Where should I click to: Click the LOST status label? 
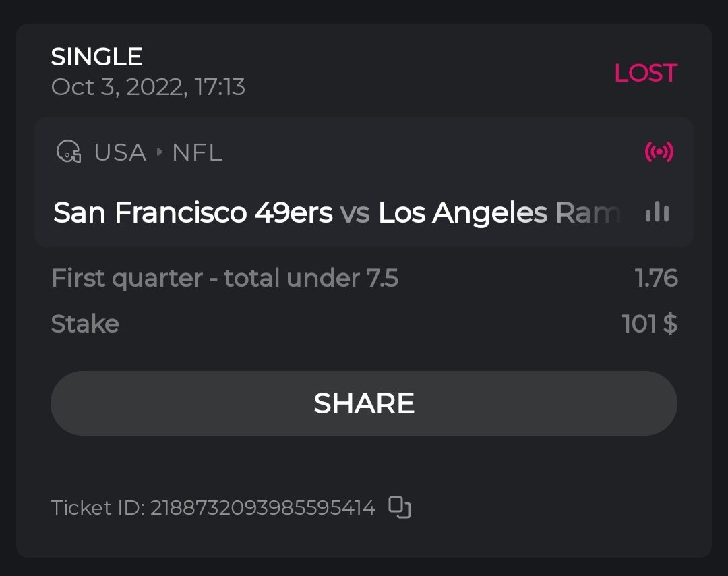(645, 73)
